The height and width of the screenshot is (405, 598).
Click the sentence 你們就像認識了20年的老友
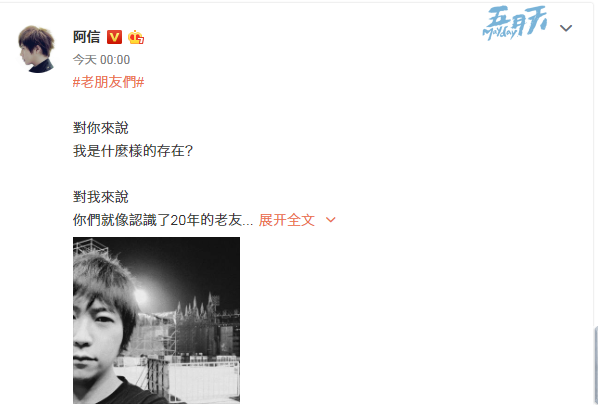pos(163,220)
